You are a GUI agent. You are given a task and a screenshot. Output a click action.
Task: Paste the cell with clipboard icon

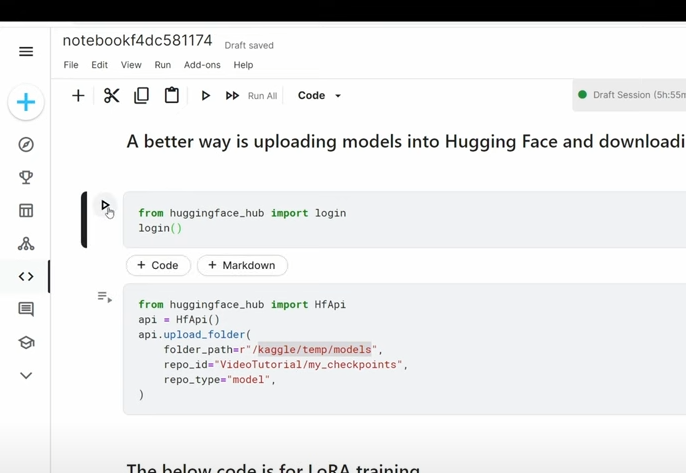tap(172, 95)
